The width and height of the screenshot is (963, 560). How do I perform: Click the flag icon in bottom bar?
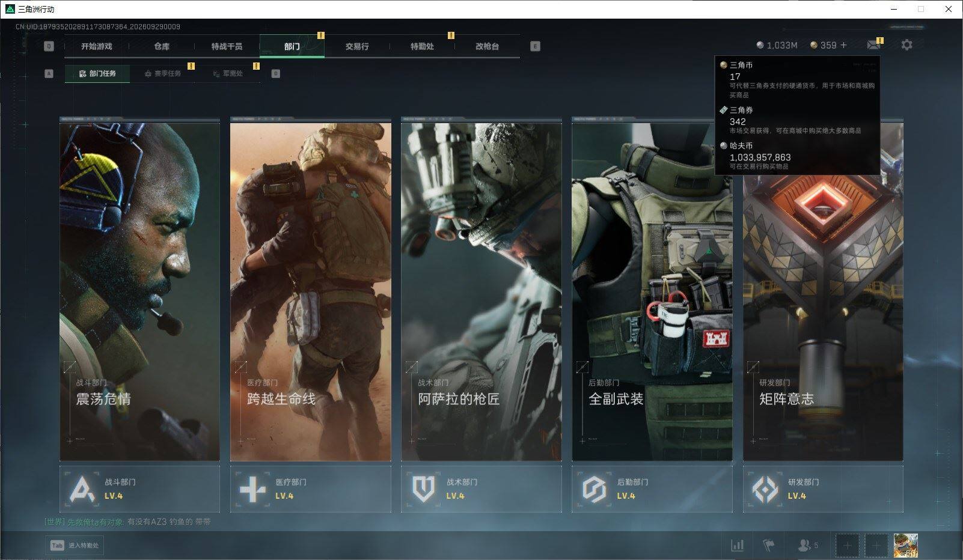point(768,546)
